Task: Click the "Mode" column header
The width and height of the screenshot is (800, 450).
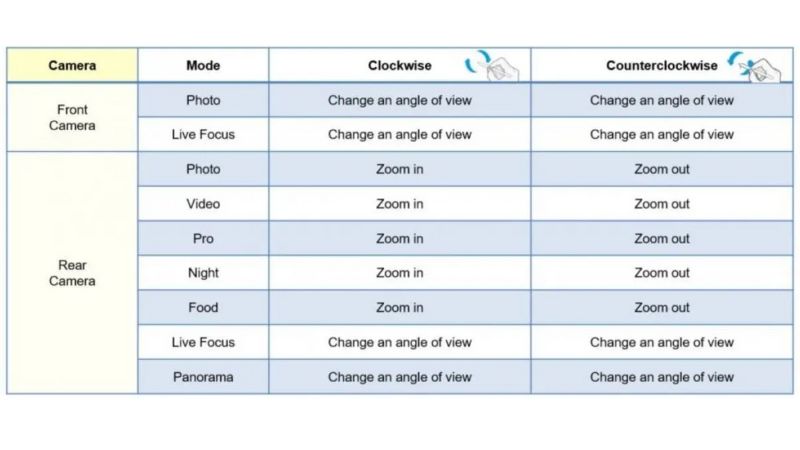Action: click(x=203, y=66)
